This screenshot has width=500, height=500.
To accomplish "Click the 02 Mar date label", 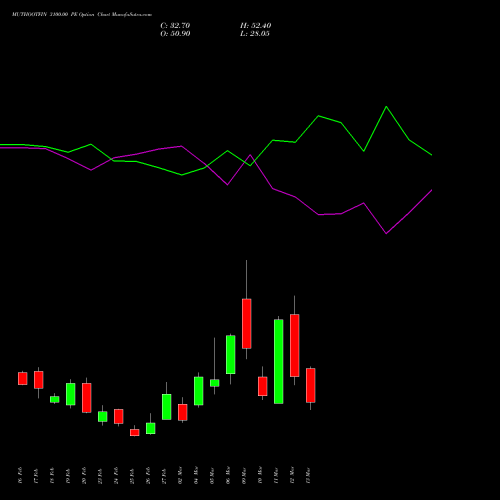I will 180,475.
